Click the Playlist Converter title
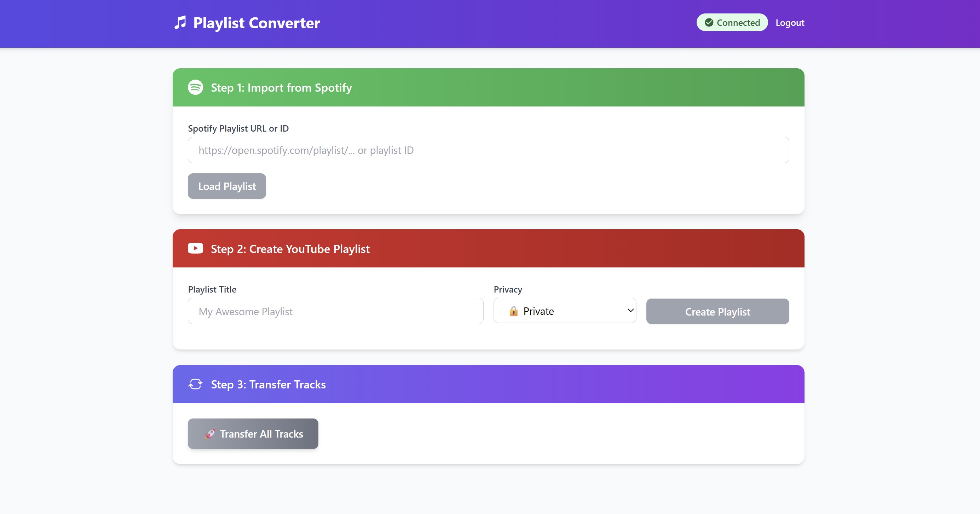980x514 pixels. [256, 23]
